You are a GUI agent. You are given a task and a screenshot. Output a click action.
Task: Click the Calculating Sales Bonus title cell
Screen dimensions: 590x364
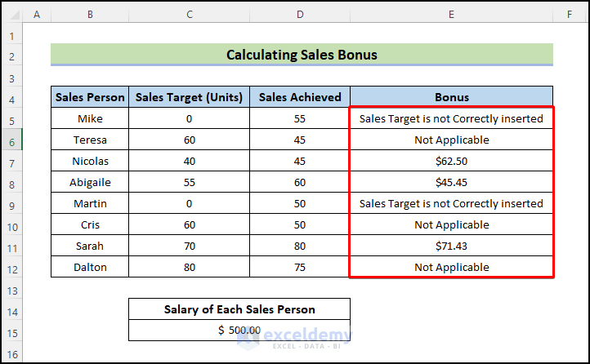(x=302, y=55)
